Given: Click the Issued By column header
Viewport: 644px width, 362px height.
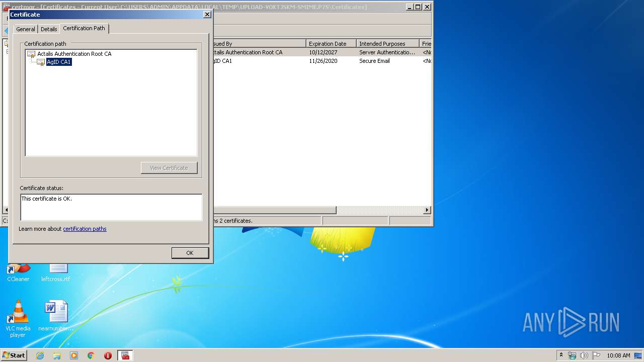Looking at the screenshot, I should click(259, 44).
